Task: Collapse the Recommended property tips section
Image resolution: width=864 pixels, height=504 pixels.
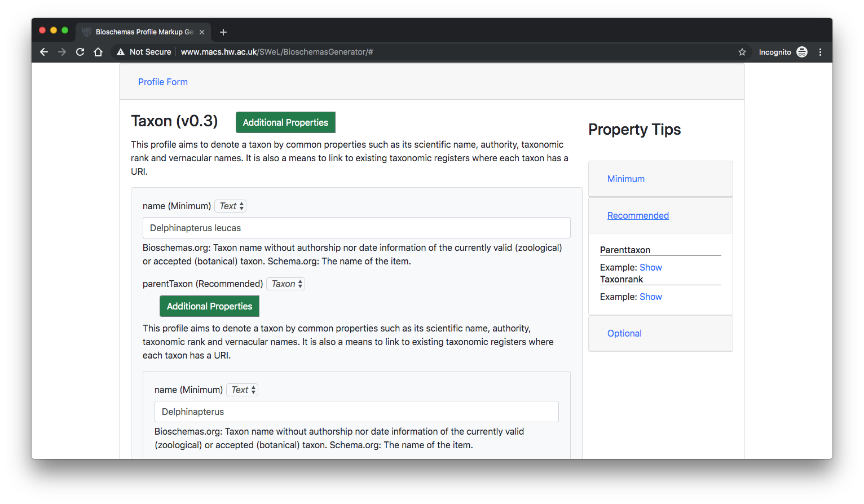Action: pos(638,215)
